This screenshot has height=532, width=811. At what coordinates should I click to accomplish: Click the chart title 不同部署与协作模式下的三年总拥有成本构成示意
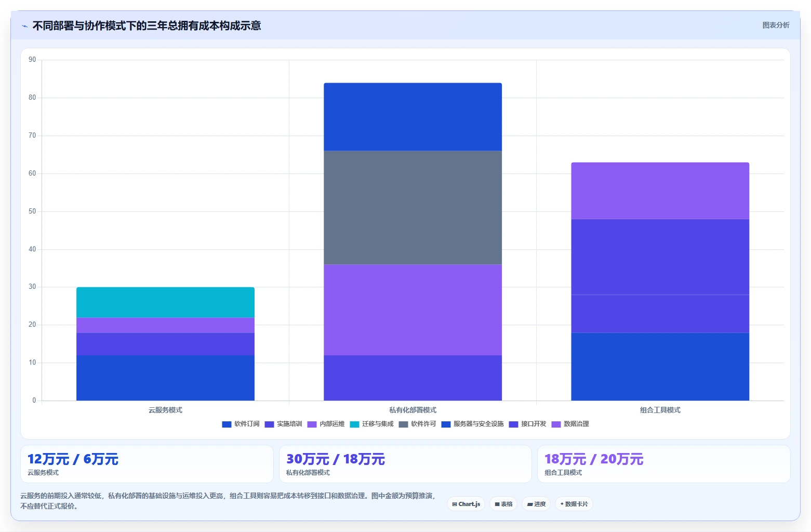[x=147, y=25]
